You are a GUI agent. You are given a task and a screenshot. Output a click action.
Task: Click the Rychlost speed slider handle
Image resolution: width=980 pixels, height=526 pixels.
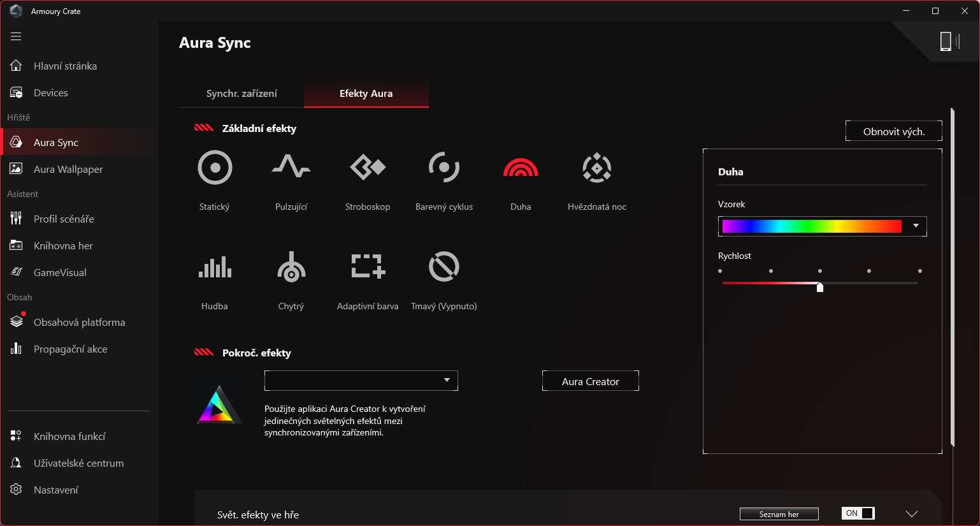point(820,287)
